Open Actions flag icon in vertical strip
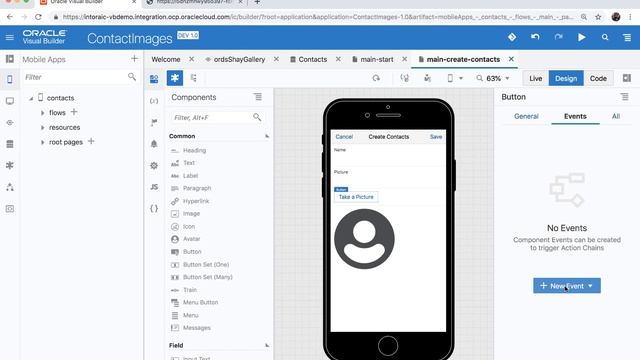The width and height of the screenshot is (640, 360). click(x=154, y=122)
